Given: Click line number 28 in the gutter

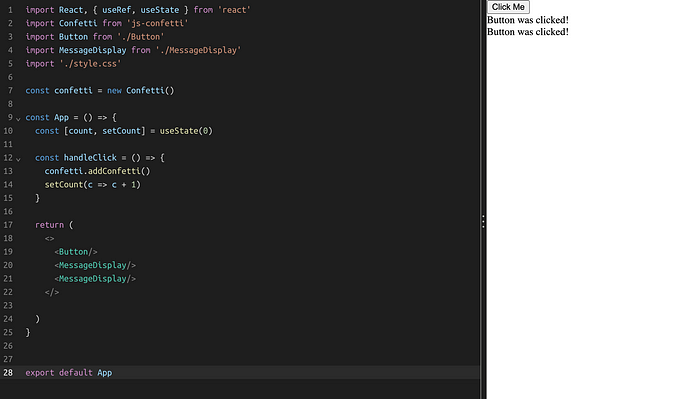Looking at the screenshot, I should click(x=8, y=373).
